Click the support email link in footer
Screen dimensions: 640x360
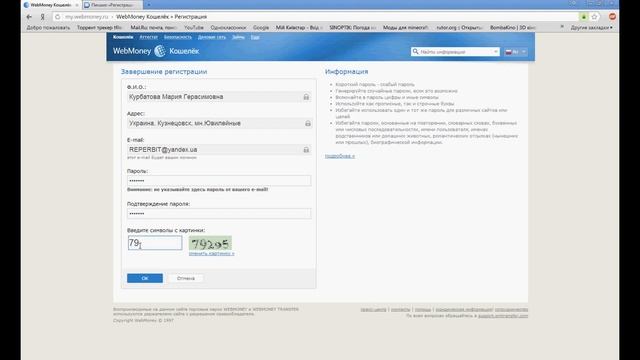(x=503, y=316)
